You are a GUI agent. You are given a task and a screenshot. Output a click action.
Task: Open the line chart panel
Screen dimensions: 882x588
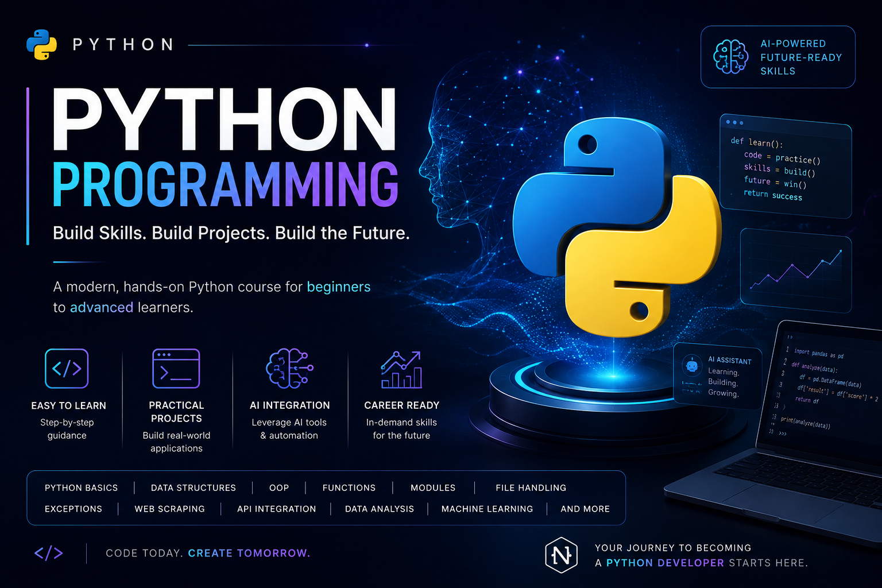click(x=796, y=270)
